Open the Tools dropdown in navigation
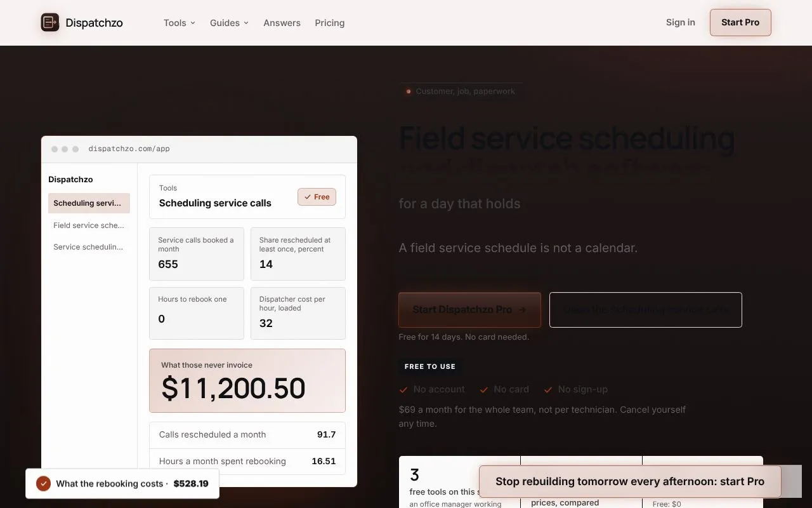 click(x=180, y=23)
